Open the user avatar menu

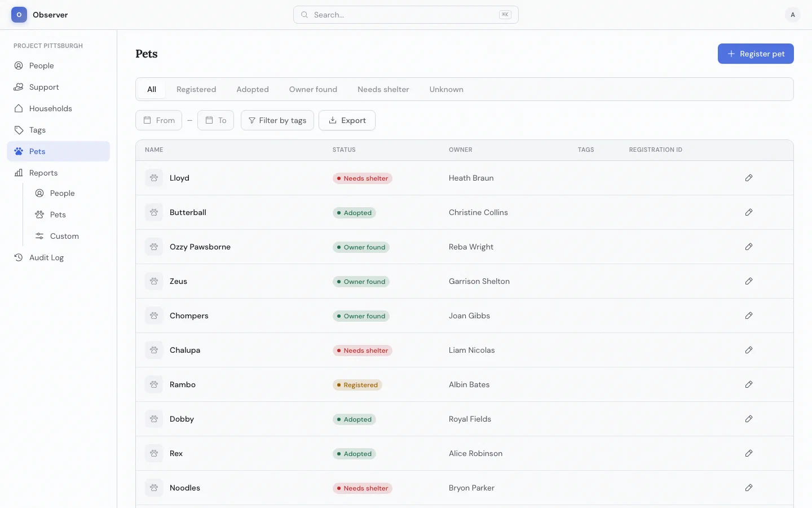coord(792,15)
